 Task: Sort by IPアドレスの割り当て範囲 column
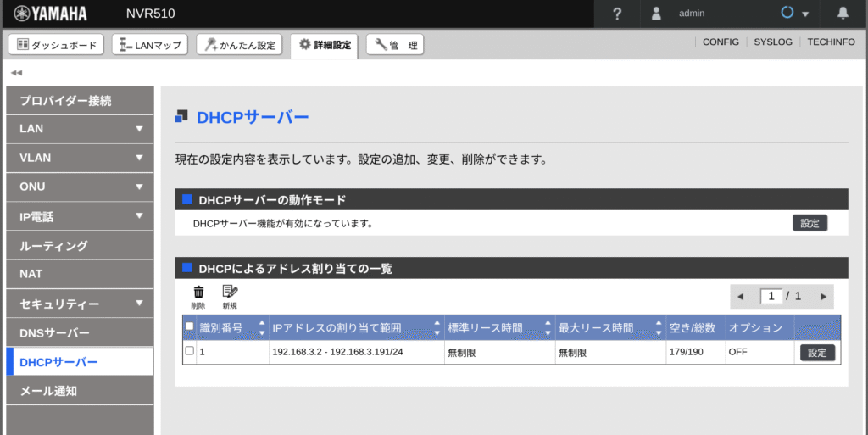(437, 327)
